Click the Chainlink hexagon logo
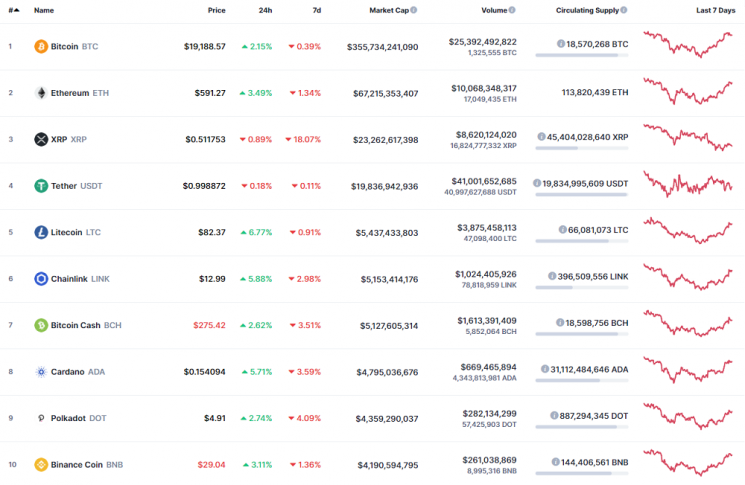Viewport: 745px width, 485px height. pos(41,279)
